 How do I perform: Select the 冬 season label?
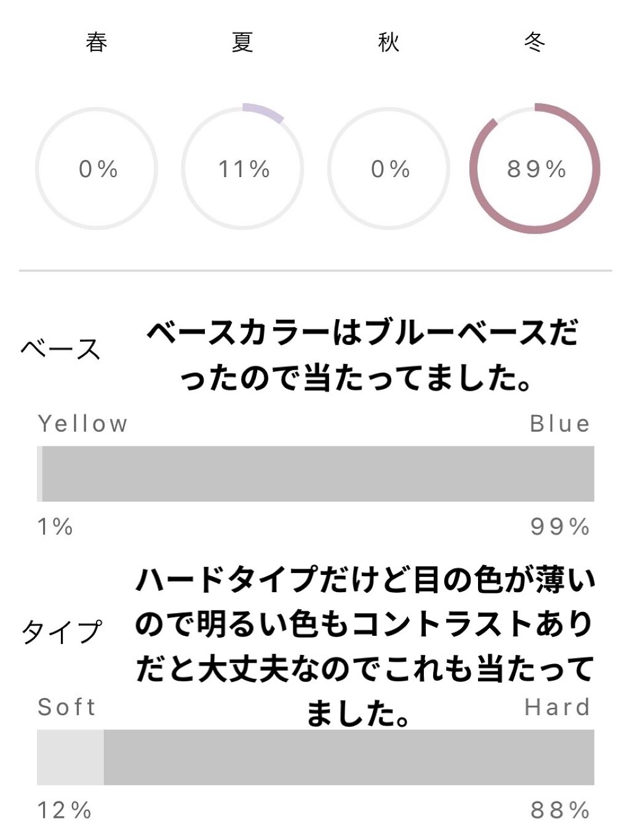(534, 42)
